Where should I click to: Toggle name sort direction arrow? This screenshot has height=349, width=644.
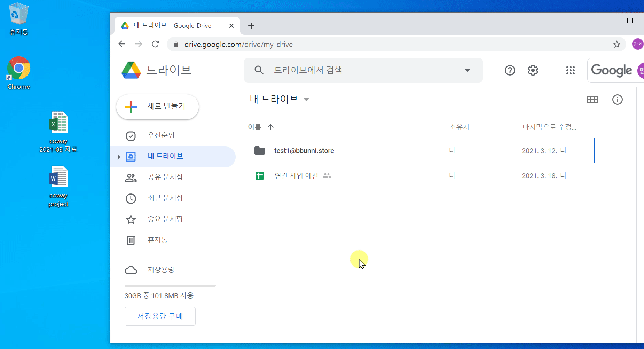[271, 127]
